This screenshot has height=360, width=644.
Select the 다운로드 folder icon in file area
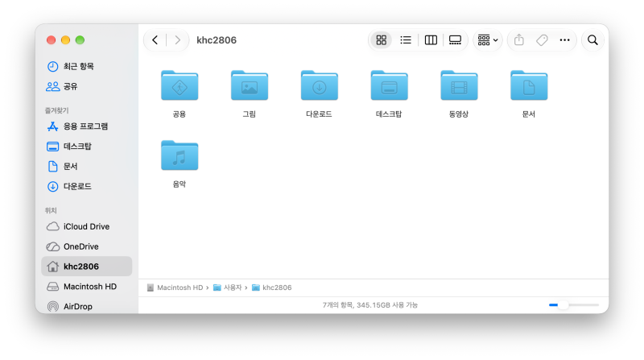319,85
